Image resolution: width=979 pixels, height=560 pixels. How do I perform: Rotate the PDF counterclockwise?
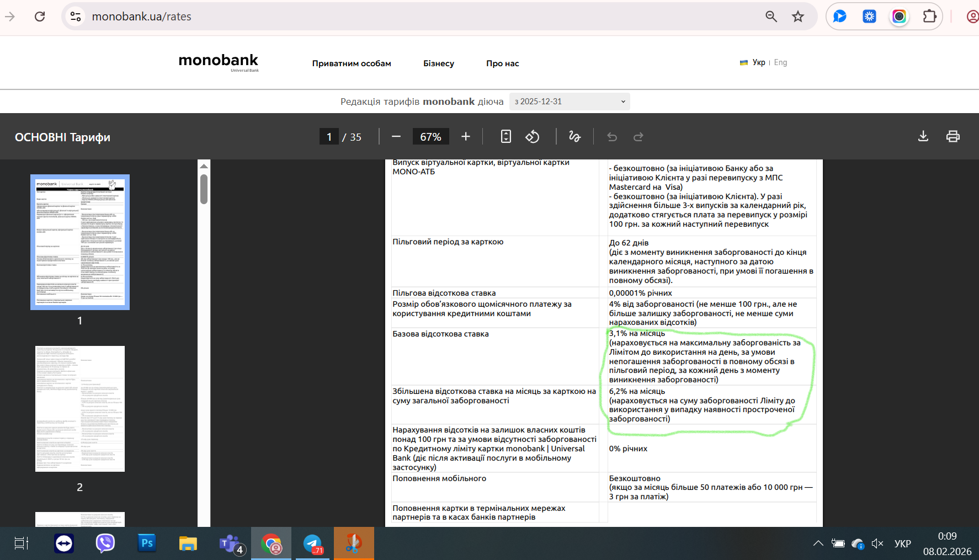pos(533,136)
